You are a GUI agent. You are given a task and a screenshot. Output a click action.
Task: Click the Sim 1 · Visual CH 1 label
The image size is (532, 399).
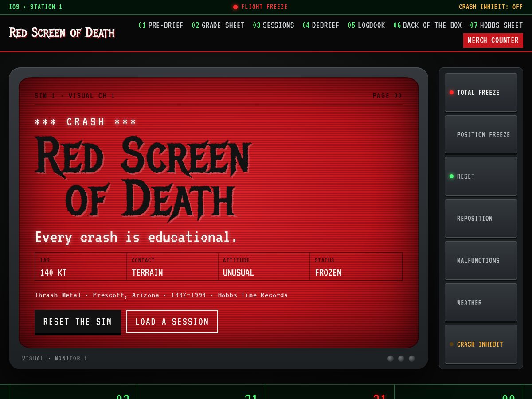coord(74,96)
